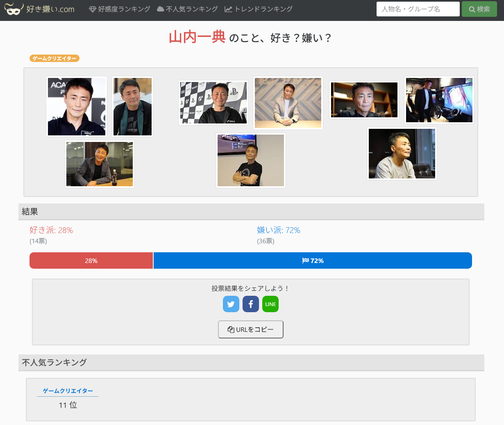The width and height of the screenshot is (504, 425).
Task: Open the dark close-up photo with bookshelves
Action: (x=364, y=100)
